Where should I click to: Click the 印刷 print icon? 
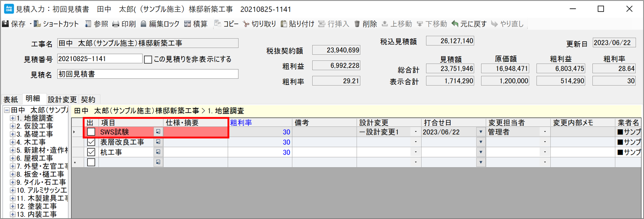pyautogui.click(x=116, y=24)
